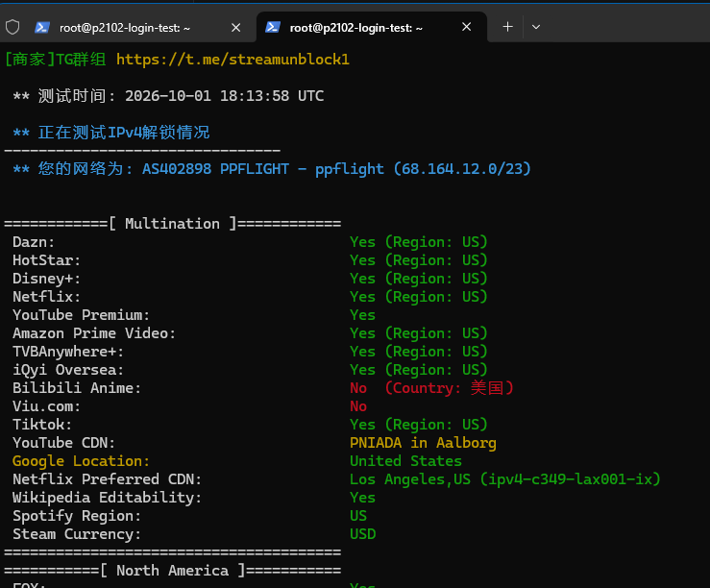The height and width of the screenshot is (588, 710).
Task: Click the USD currency value
Action: click(x=363, y=534)
